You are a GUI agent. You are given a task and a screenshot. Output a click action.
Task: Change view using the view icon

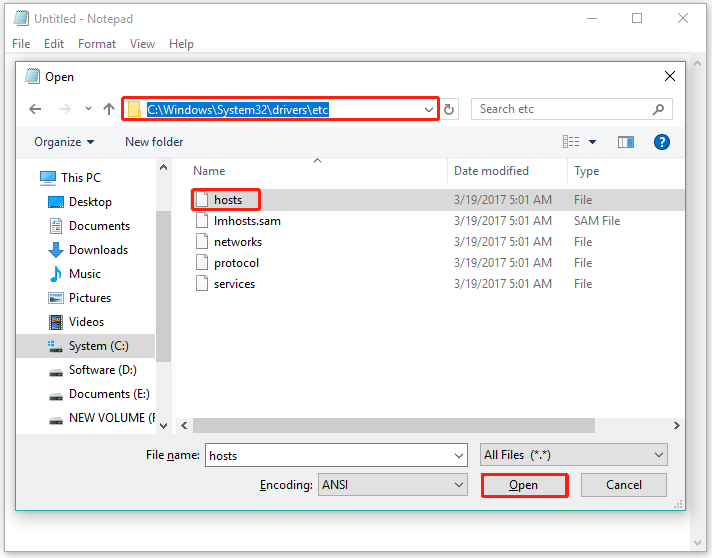click(x=571, y=142)
